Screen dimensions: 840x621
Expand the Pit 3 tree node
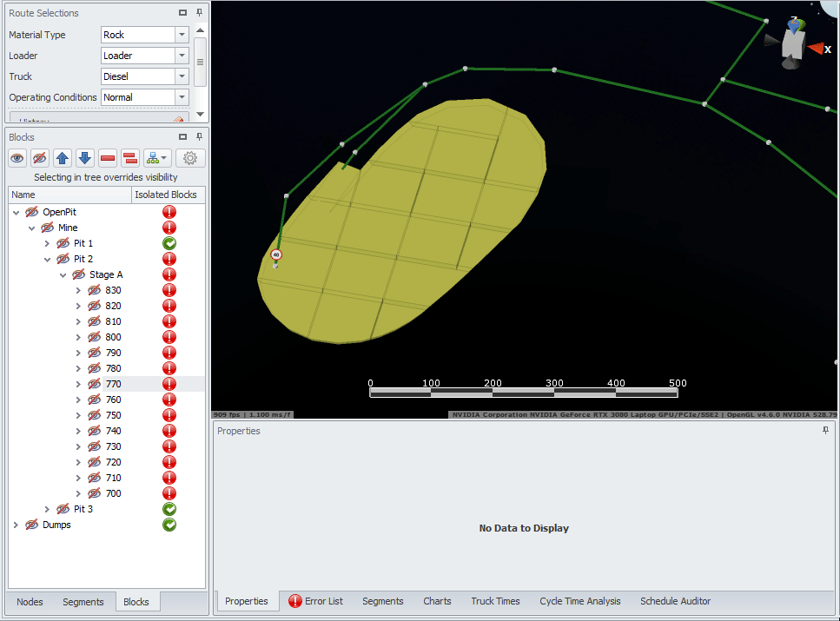click(47, 509)
